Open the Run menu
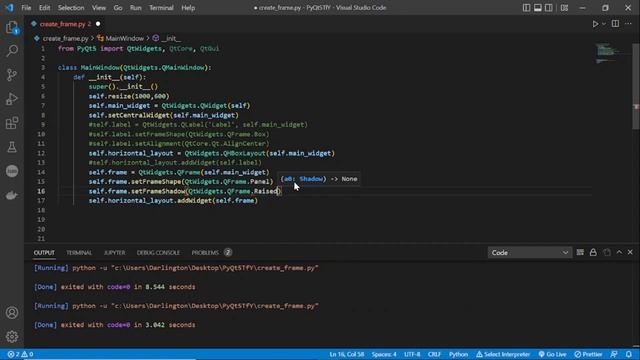This screenshot has height=360, width=640. tap(136, 8)
